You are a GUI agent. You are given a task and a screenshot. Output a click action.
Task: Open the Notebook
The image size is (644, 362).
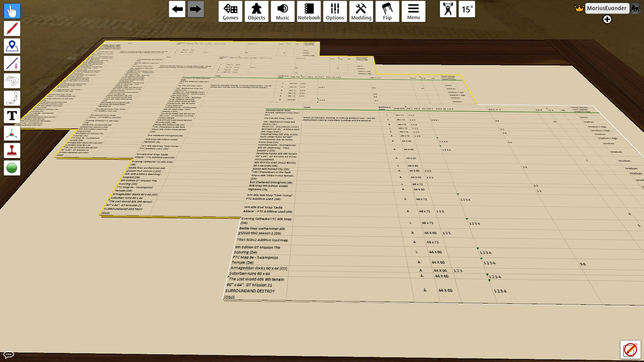[x=309, y=11]
